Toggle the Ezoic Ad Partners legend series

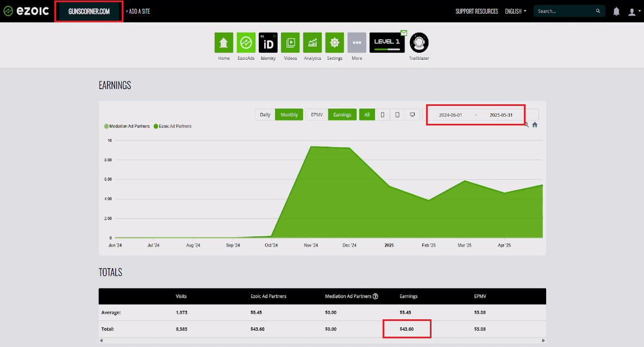pos(172,127)
